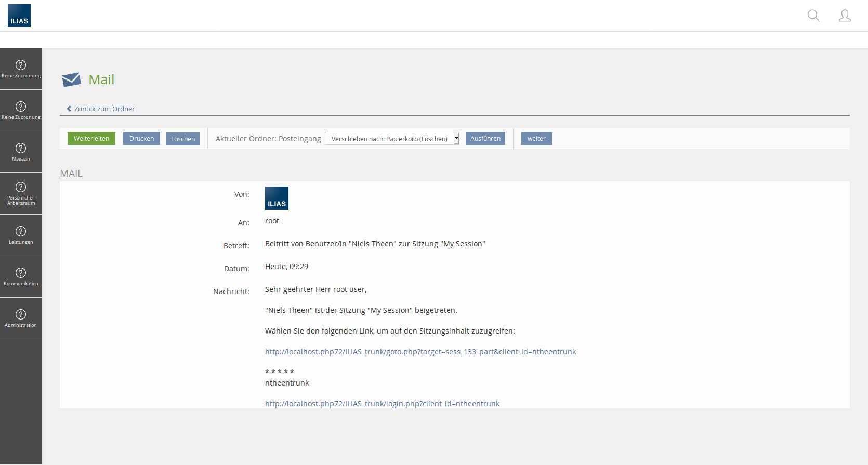The width and height of the screenshot is (868, 465).
Task: Open the search magnifier icon
Action: click(813, 16)
